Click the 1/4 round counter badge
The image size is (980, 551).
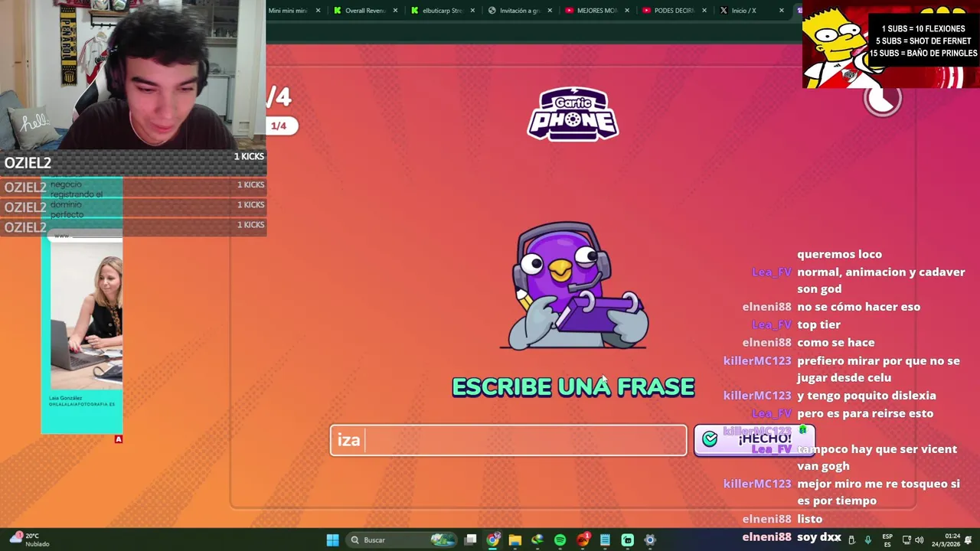(279, 126)
